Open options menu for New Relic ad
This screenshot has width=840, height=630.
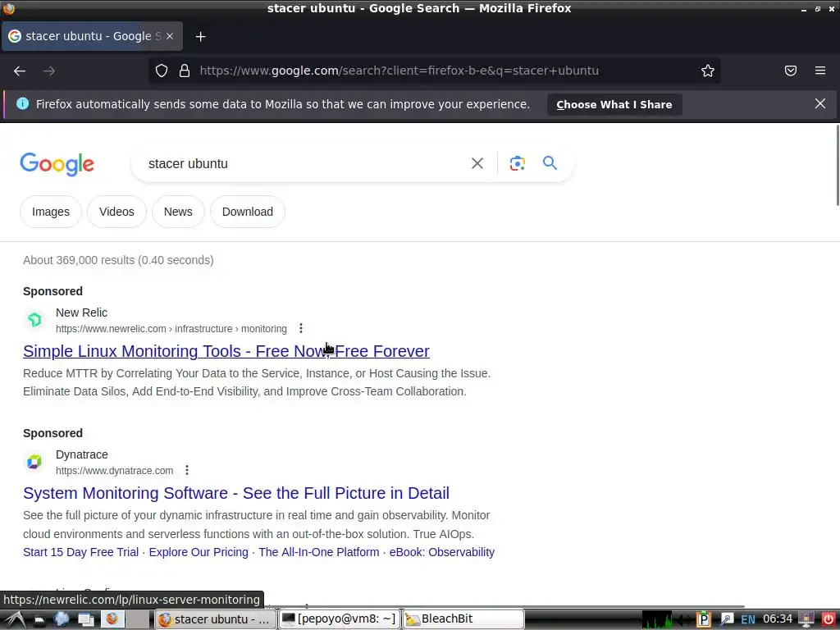tap(301, 328)
